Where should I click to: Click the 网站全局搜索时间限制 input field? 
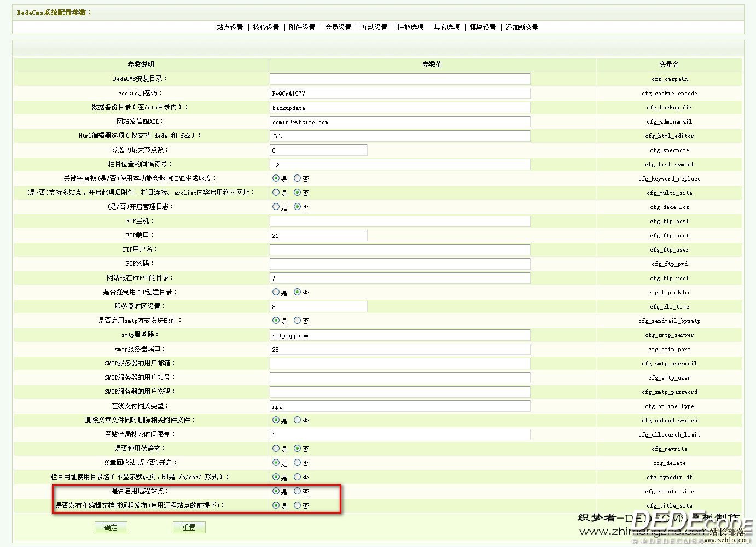pyautogui.click(x=400, y=434)
